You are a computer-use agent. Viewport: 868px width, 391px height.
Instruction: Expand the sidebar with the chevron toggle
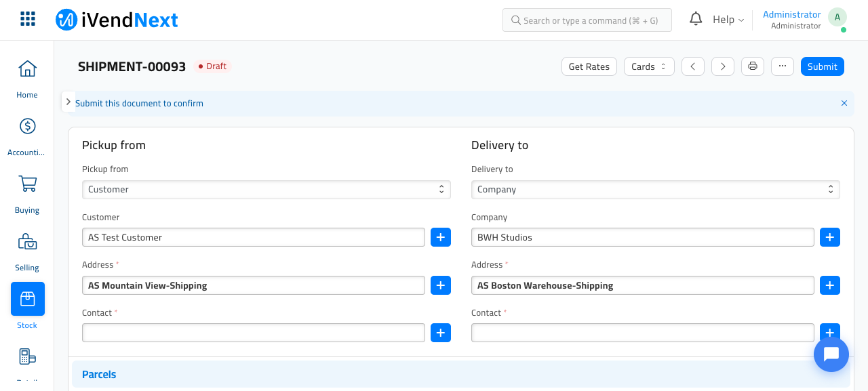[68, 102]
